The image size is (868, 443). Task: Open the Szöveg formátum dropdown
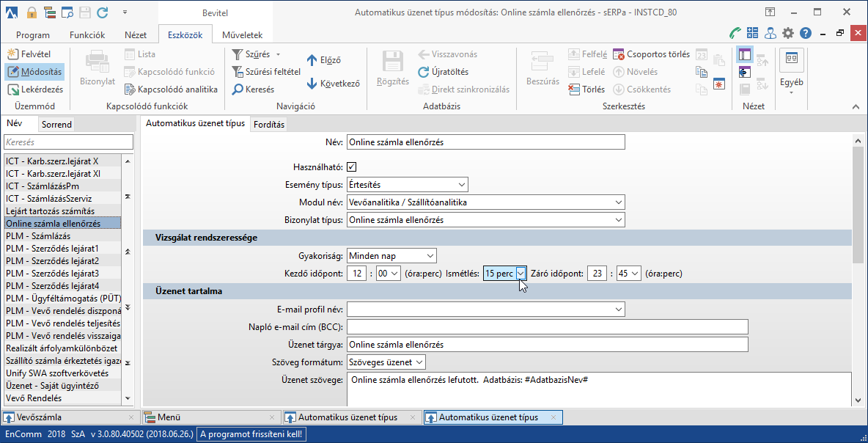pos(419,362)
